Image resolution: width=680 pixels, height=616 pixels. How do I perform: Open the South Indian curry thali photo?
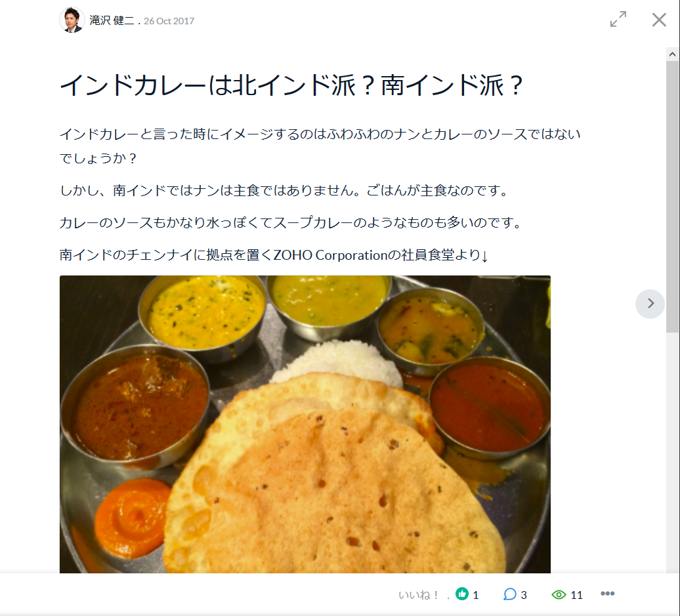[x=305, y=424]
